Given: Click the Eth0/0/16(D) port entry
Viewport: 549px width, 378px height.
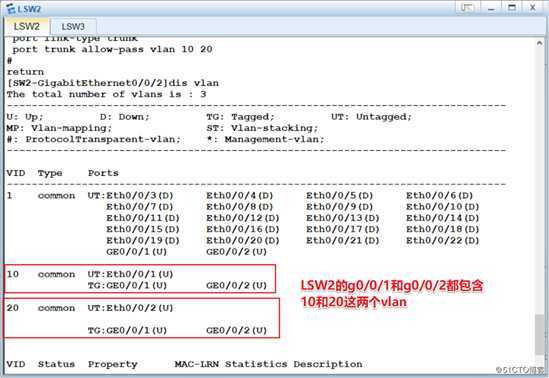Looking at the screenshot, I should tap(243, 229).
